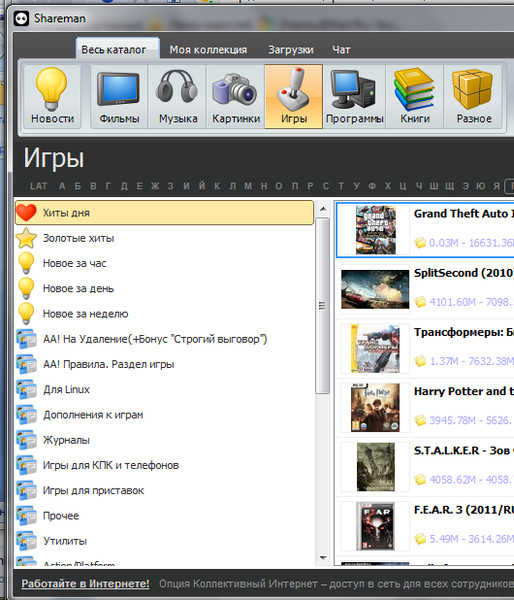Open the Трансформеры cover thumbnail
514x600 pixels.
click(375, 348)
